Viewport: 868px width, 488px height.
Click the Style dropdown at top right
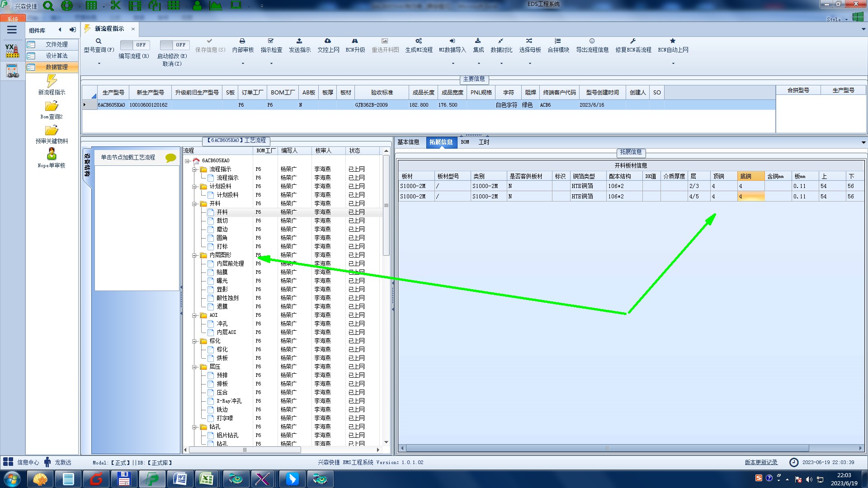(836, 19)
